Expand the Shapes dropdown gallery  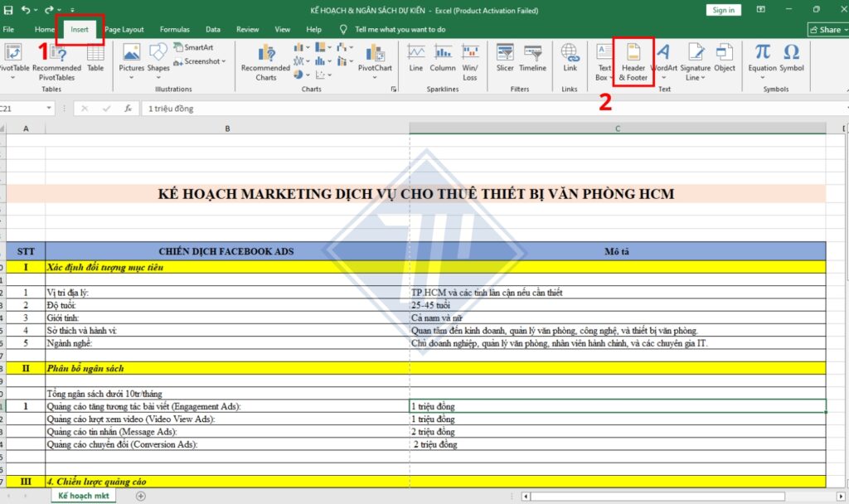click(x=158, y=58)
